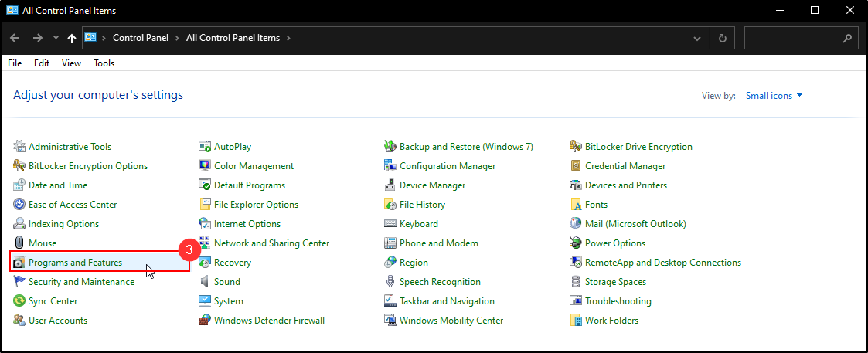The height and width of the screenshot is (353, 868).
Task: Open the Programs and Features link
Action: (x=75, y=263)
